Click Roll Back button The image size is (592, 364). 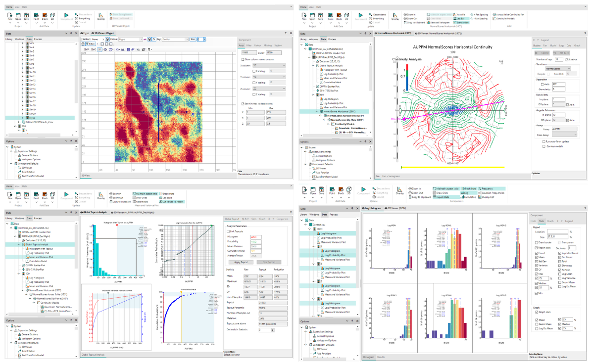[x=562, y=53]
